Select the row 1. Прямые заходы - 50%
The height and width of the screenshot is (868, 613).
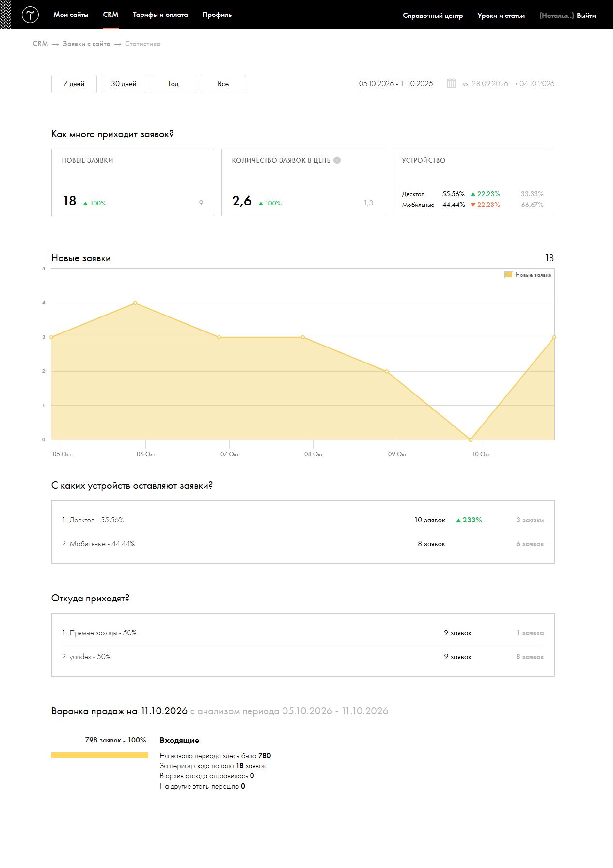click(x=303, y=633)
